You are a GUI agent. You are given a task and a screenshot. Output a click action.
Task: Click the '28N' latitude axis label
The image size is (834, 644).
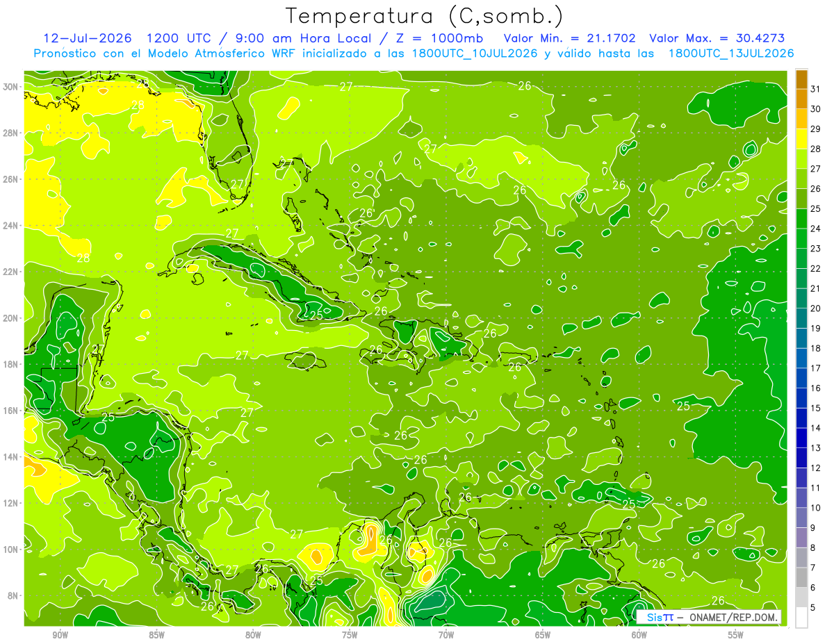pyautogui.click(x=12, y=133)
